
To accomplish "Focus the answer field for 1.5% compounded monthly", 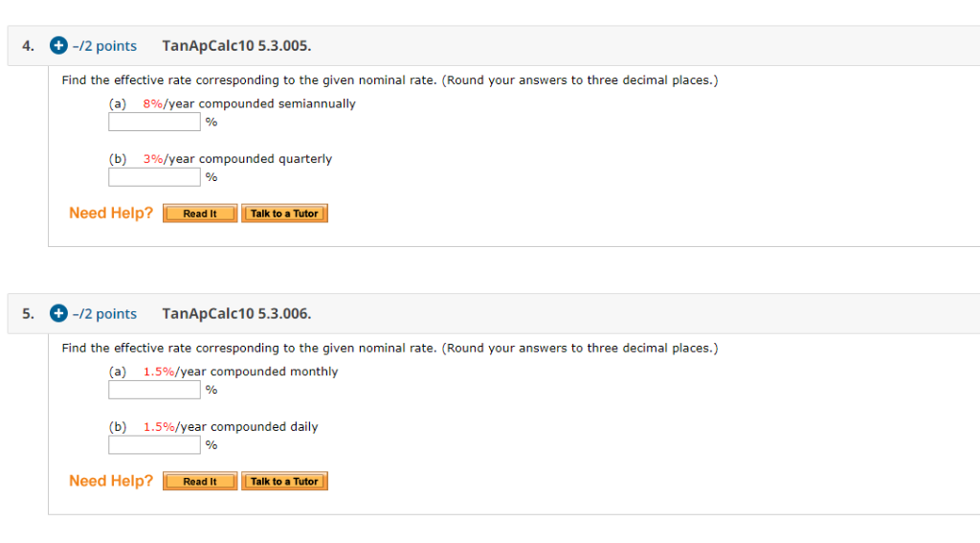I will click(154, 390).
